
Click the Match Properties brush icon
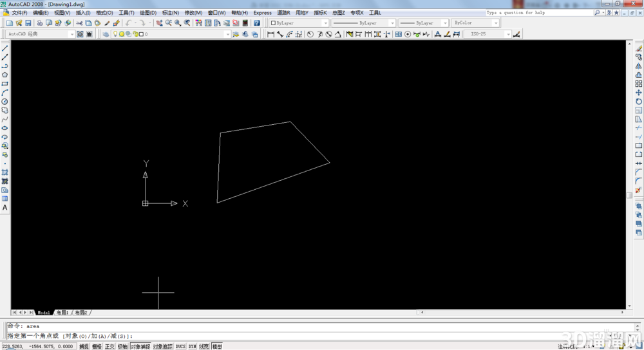point(107,23)
